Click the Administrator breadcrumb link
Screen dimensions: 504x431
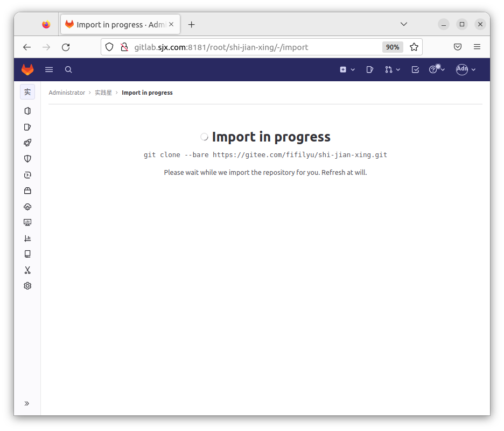(x=67, y=93)
